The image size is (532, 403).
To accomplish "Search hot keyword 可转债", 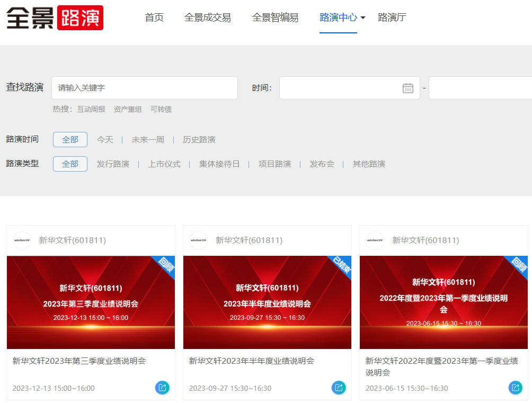I will pos(161,109).
